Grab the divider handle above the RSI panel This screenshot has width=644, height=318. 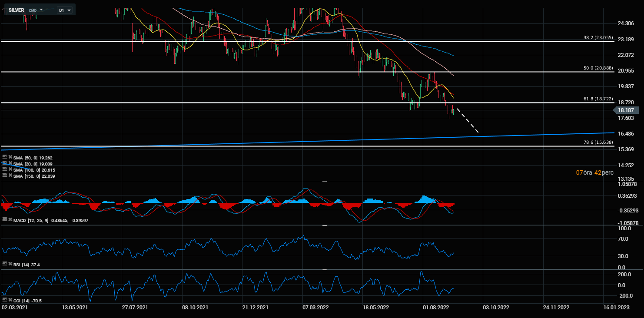(x=324, y=225)
